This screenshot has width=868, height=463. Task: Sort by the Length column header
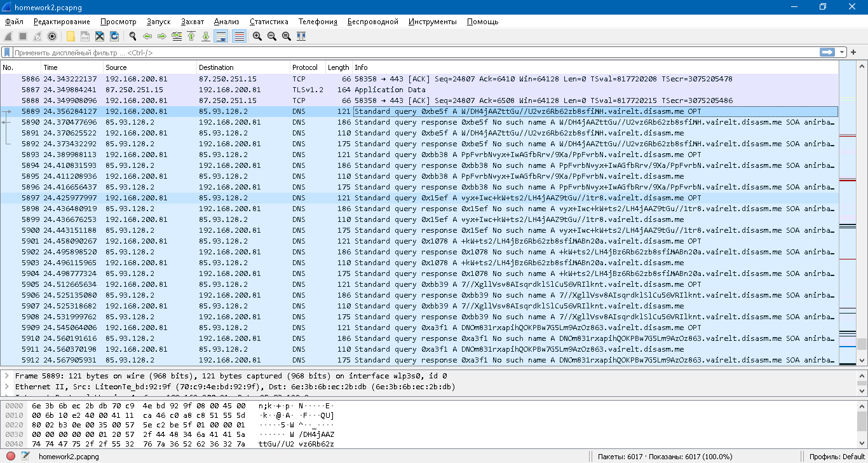click(x=339, y=67)
